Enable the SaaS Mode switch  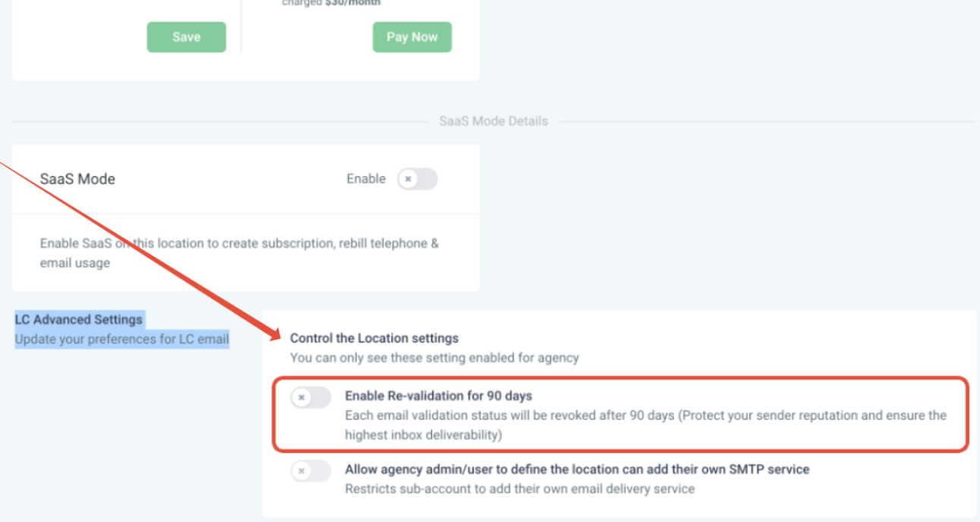click(x=418, y=179)
